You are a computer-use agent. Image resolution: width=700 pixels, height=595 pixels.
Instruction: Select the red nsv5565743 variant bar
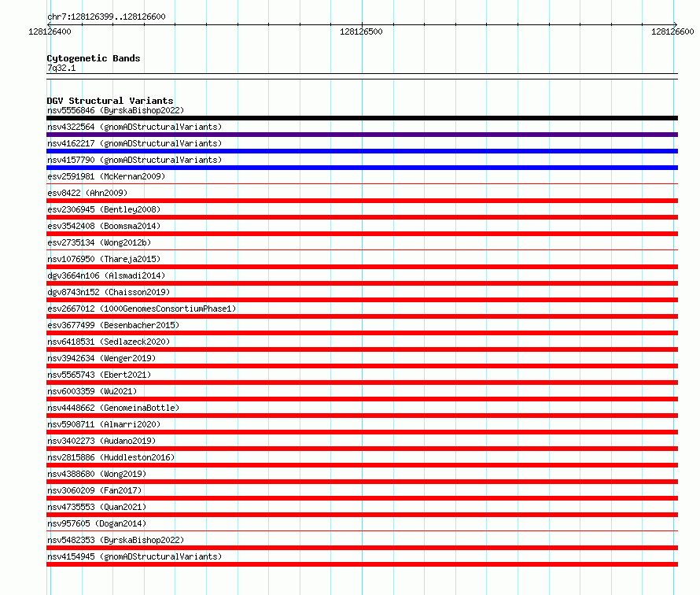(362, 382)
